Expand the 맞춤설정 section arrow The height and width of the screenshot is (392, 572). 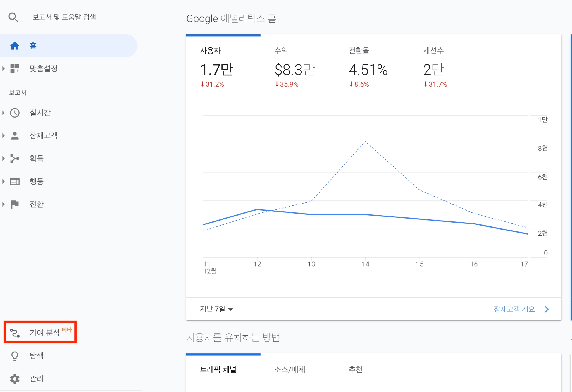pos(3,69)
